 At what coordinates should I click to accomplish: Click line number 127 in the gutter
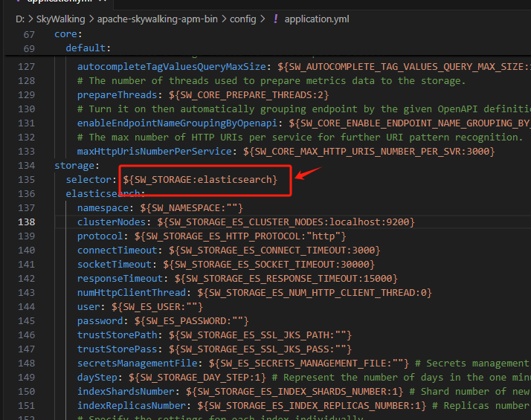pyautogui.click(x=27, y=67)
